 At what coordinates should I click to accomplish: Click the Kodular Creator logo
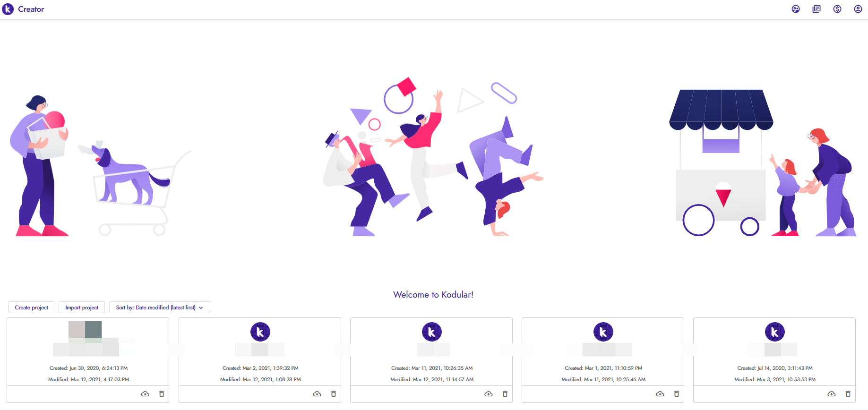point(23,9)
